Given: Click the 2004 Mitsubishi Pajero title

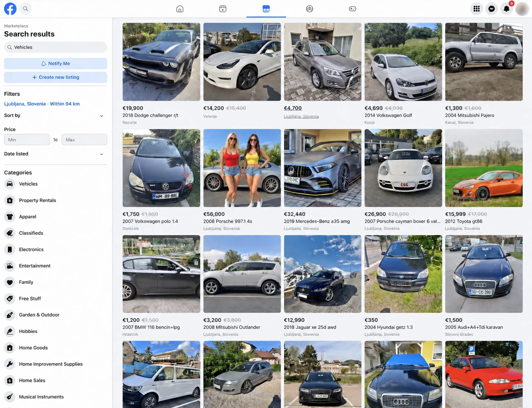Looking at the screenshot, I should point(470,115).
